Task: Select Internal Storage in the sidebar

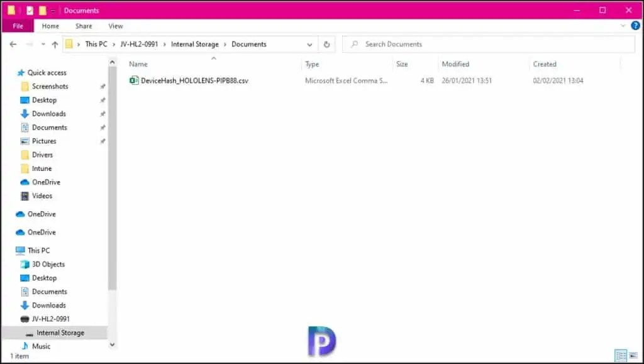Action: pos(62,333)
